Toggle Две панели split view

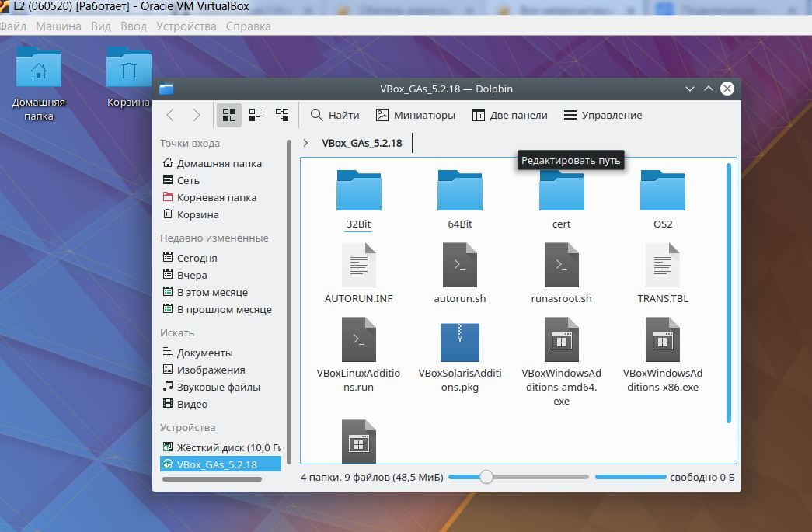[510, 115]
